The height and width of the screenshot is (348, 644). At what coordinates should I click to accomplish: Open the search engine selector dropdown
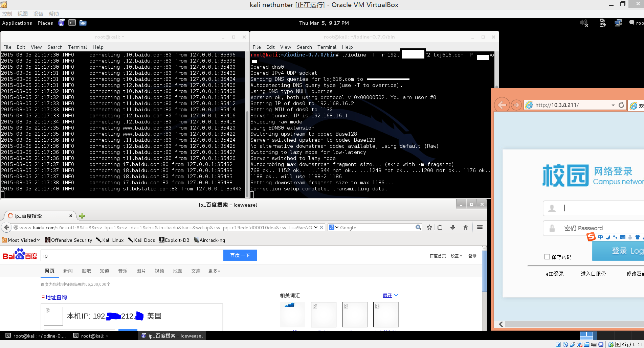(334, 227)
